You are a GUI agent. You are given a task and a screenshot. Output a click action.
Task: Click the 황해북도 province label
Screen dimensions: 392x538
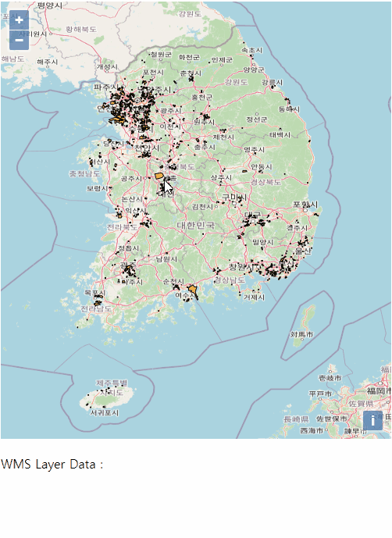point(81,29)
